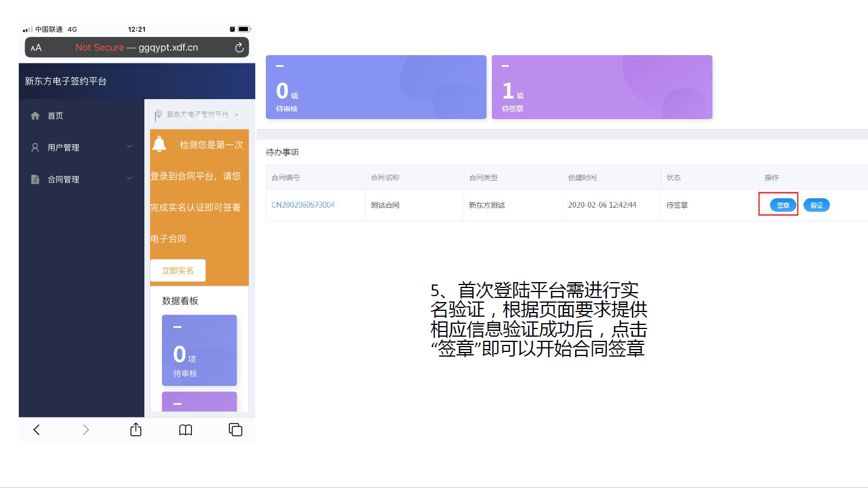Click the 验证 button in the row
This screenshot has height=488, width=868.
pos(816,205)
